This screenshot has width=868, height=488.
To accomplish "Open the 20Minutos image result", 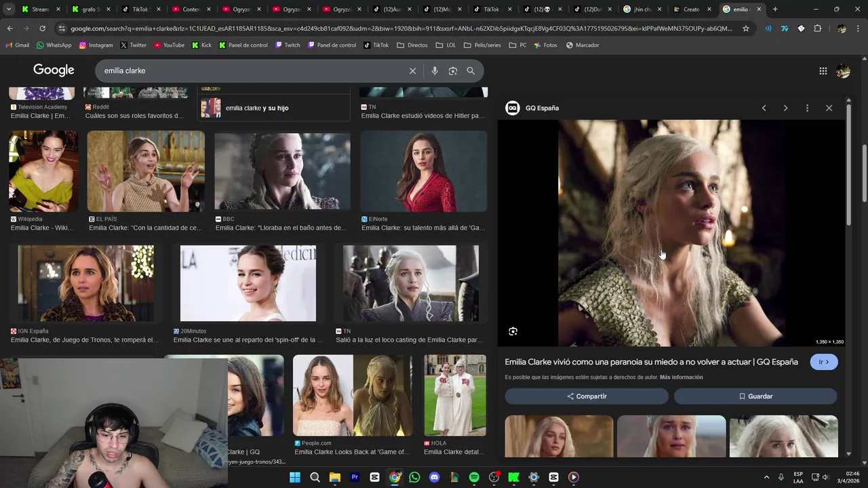I will [248, 283].
